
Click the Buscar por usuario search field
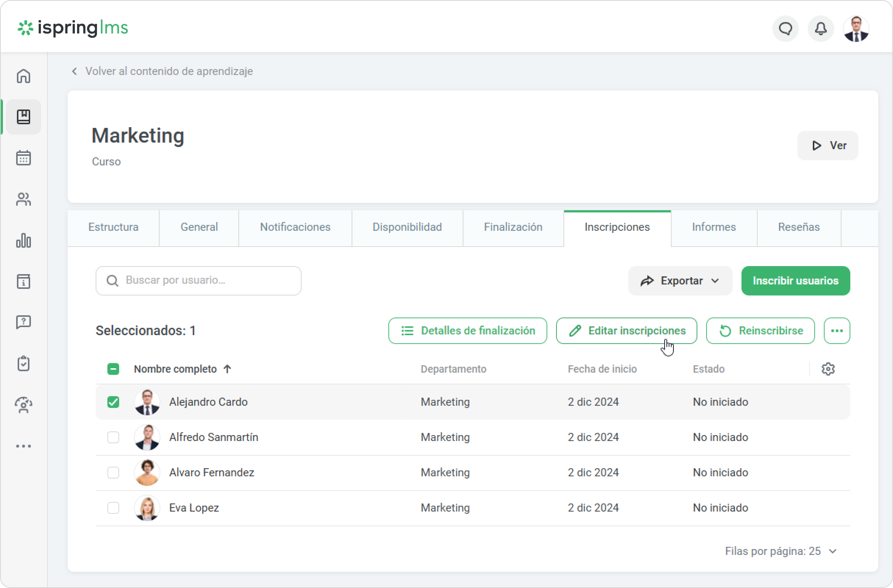click(198, 281)
